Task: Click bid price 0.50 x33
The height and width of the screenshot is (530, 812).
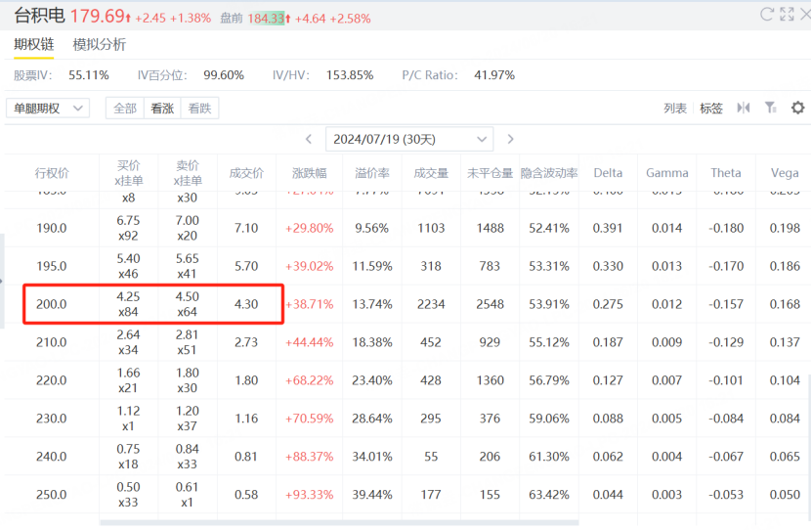Action: (x=128, y=494)
